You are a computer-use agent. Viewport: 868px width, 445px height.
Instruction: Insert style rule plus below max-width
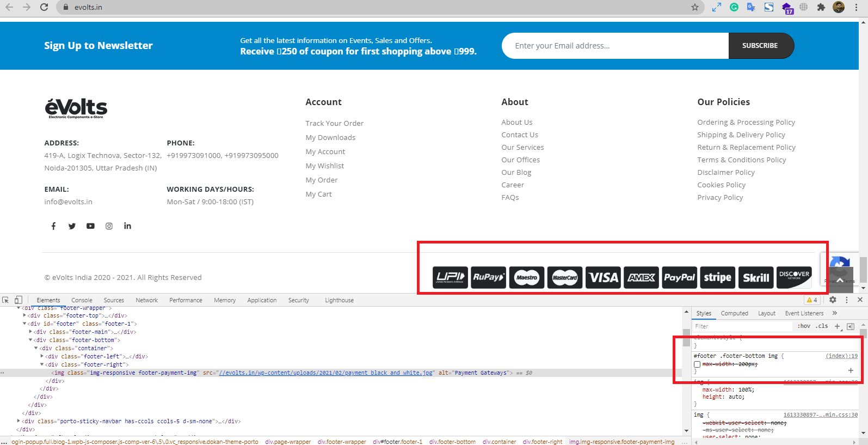tap(851, 370)
